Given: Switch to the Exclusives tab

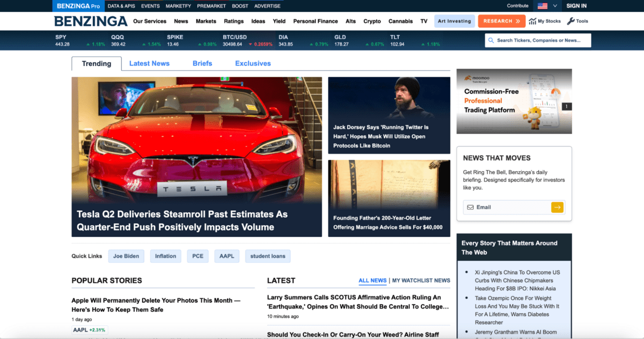Looking at the screenshot, I should coord(253,63).
